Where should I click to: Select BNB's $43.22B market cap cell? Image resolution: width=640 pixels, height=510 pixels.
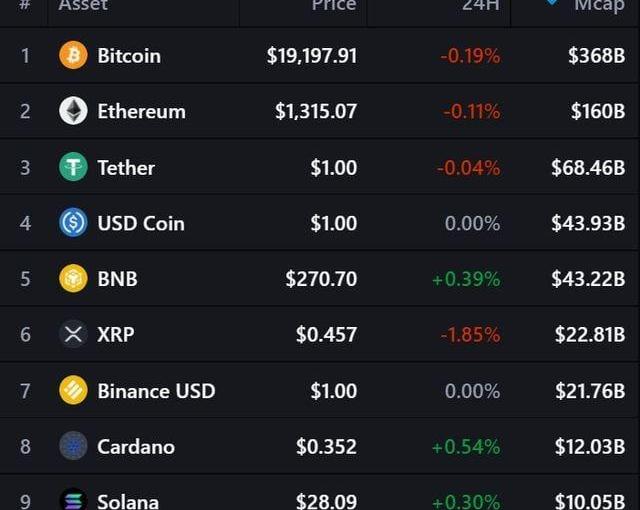pos(588,279)
